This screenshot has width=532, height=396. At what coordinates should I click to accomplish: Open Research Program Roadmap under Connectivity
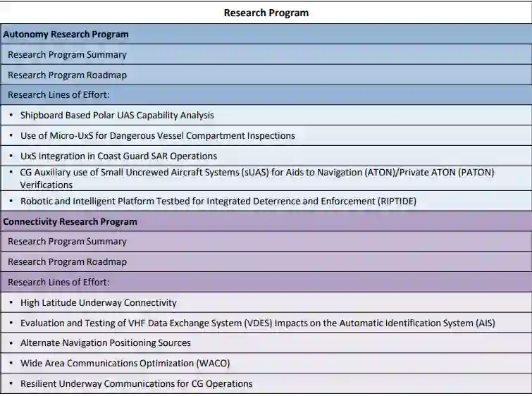coord(266,261)
